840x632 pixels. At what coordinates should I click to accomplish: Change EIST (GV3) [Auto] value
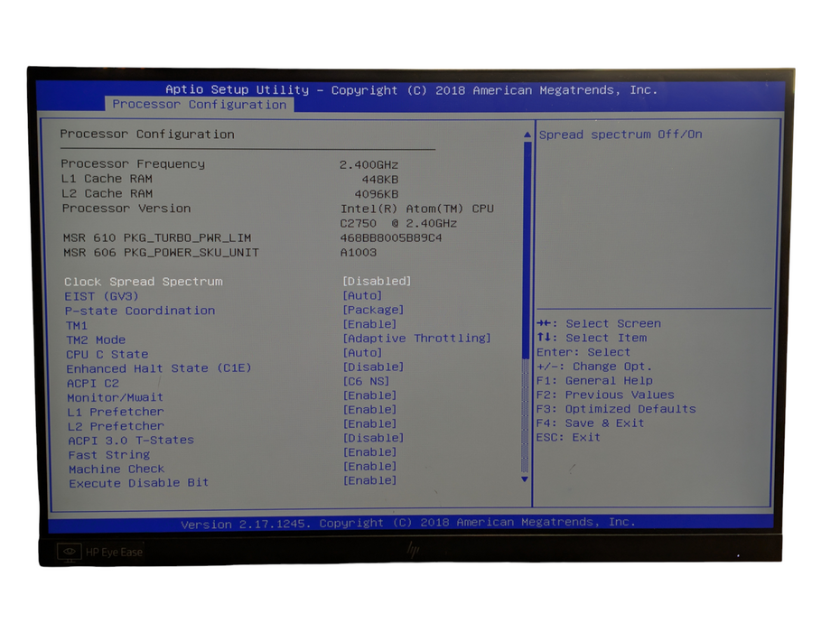(362, 295)
